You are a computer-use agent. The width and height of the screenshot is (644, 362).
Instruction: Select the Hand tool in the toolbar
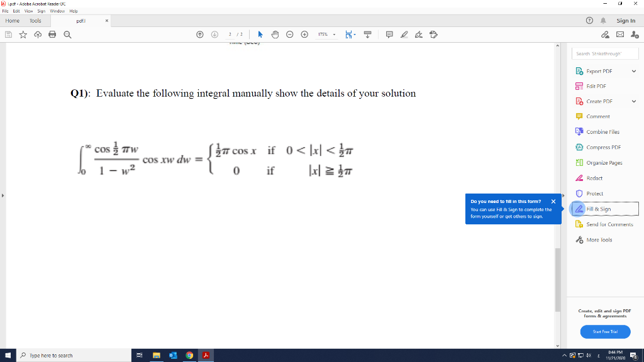pos(275,35)
